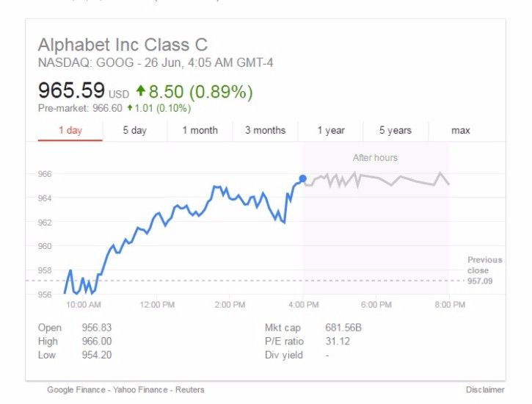Click the 965.59 stock price
Image resolution: width=532 pixels, height=404 pixels.
pos(71,92)
